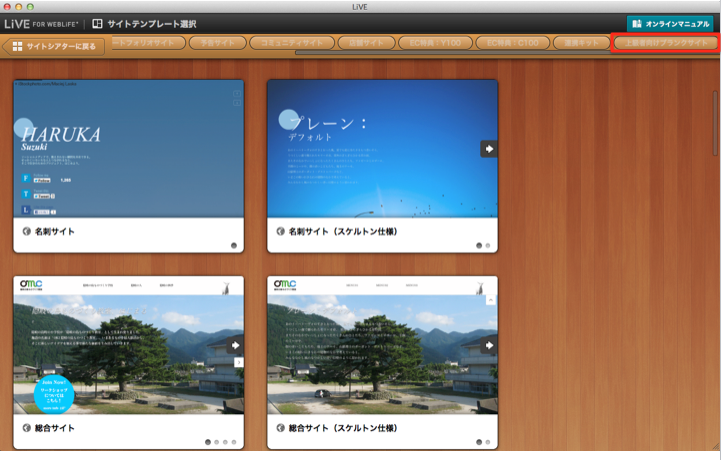This screenshot has width=721, height=460.
Task: Select the 名刺サイト title text
Action: (55, 231)
